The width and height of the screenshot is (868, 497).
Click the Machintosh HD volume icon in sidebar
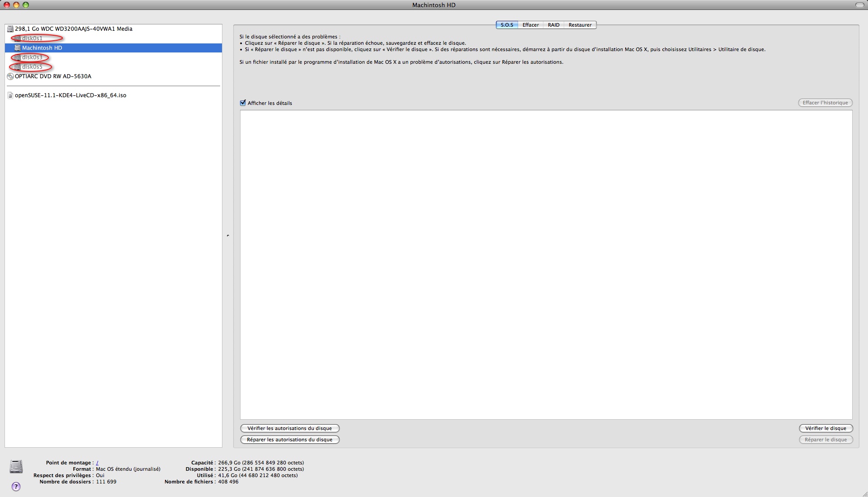(x=18, y=48)
